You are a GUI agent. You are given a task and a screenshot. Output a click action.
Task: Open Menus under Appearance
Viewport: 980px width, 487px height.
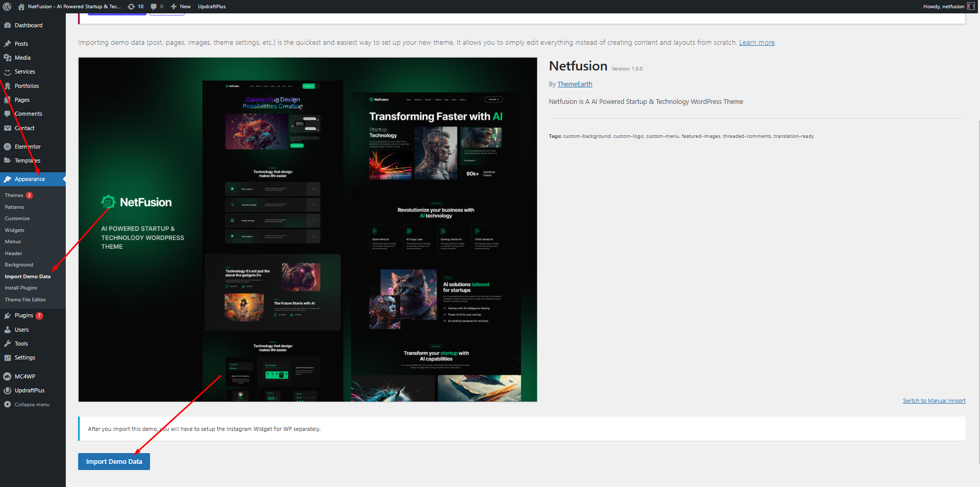click(13, 242)
